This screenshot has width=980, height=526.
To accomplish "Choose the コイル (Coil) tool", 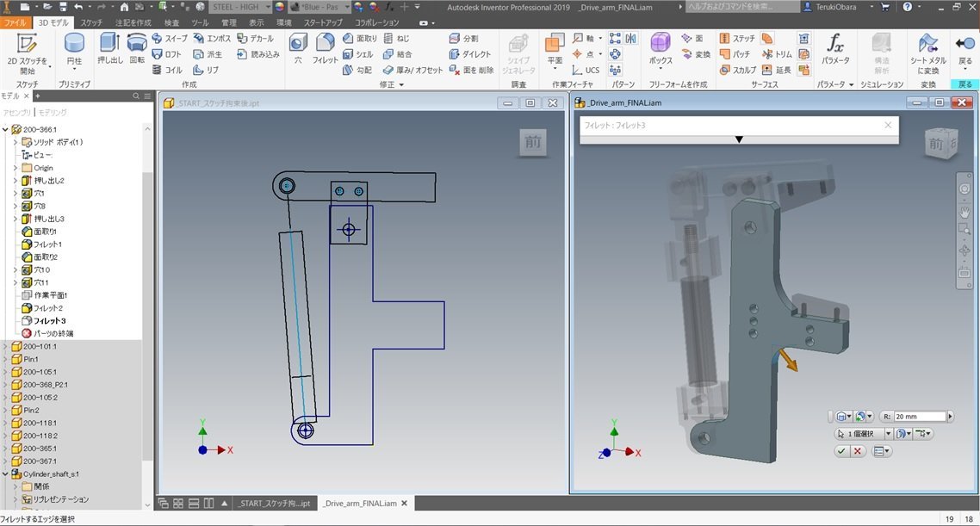I will (167, 70).
